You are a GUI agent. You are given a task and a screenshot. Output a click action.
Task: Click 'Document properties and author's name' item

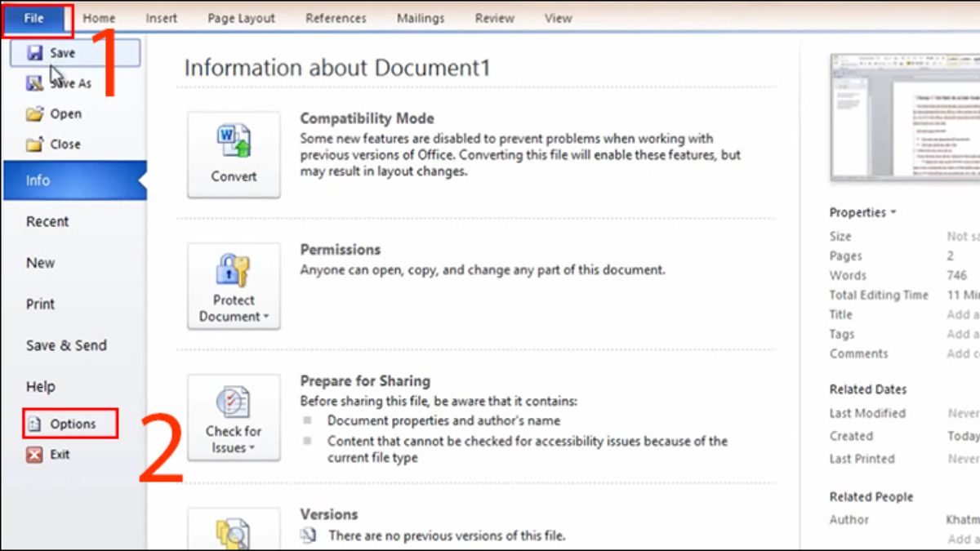coord(443,421)
